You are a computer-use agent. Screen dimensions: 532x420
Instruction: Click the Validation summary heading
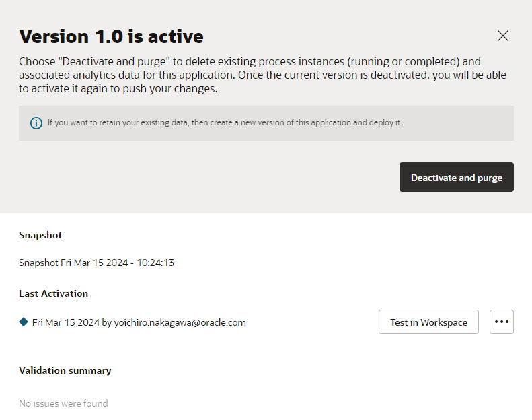click(x=65, y=370)
